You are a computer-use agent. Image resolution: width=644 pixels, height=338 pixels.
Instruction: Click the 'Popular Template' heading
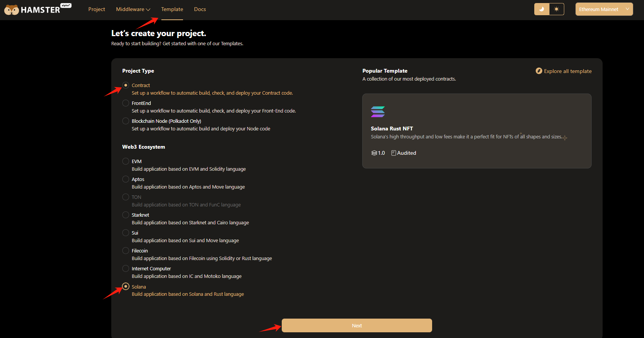[x=385, y=71]
